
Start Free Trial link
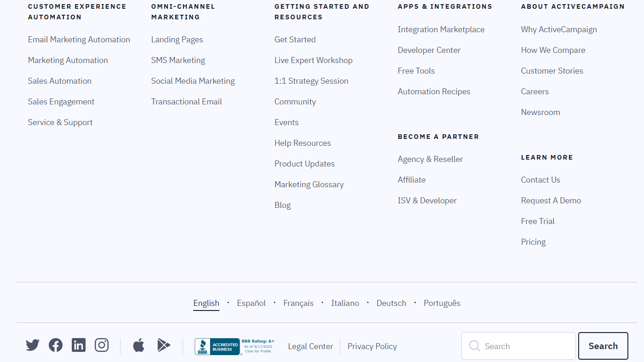tap(538, 221)
